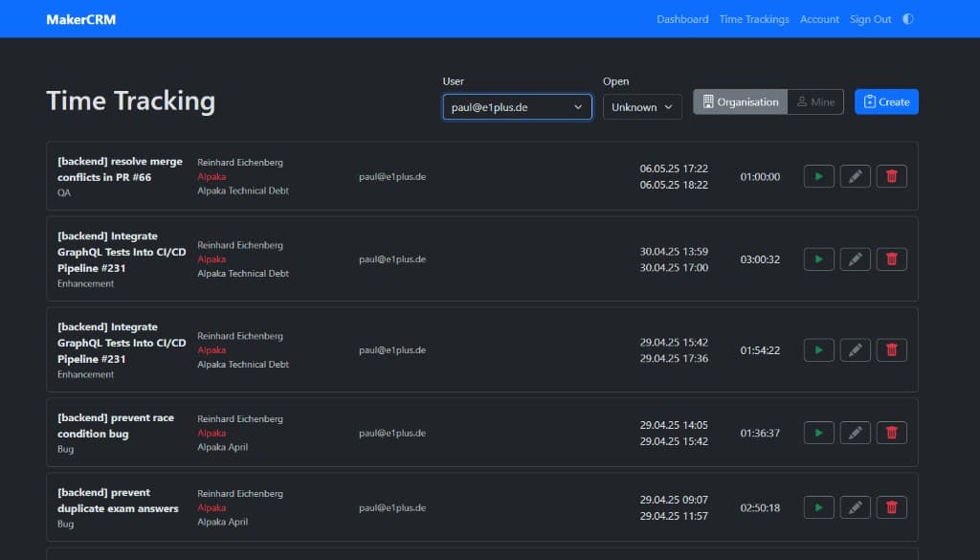Start timer for prevent race condition bug
980x560 pixels.
click(x=819, y=433)
